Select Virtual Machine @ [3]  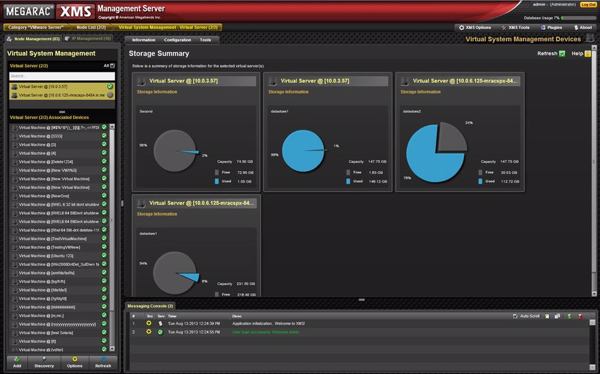59,145
